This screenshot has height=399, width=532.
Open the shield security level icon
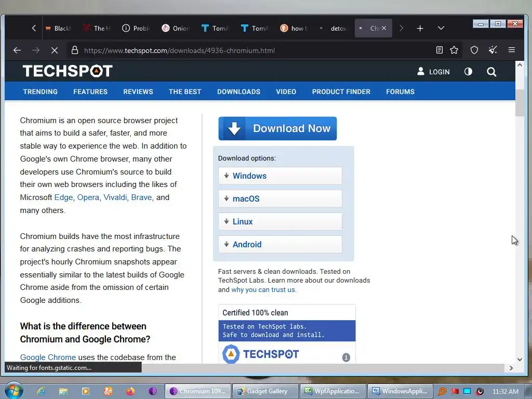point(474,50)
